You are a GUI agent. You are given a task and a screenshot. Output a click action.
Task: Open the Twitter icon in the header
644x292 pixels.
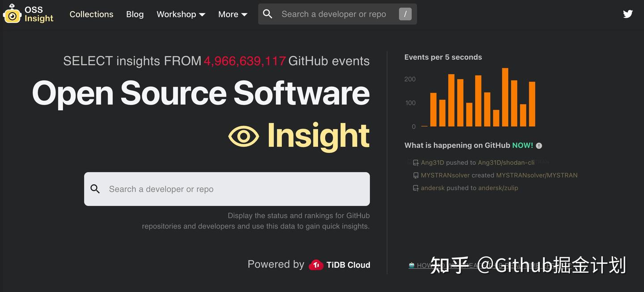click(628, 14)
